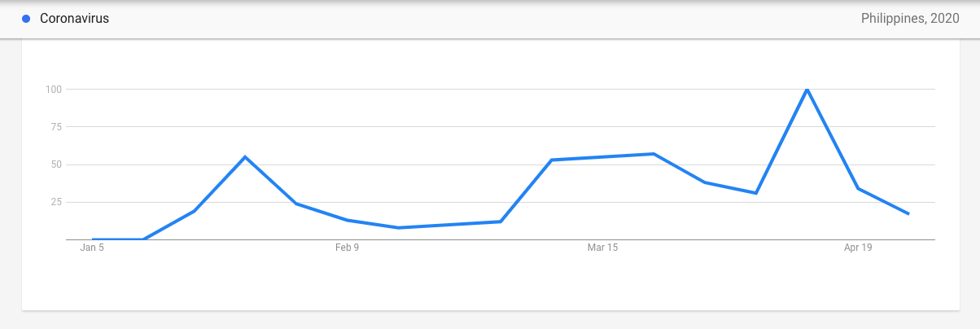The height and width of the screenshot is (329, 980).
Task: Click the 25 value axis label
Action: (x=57, y=202)
